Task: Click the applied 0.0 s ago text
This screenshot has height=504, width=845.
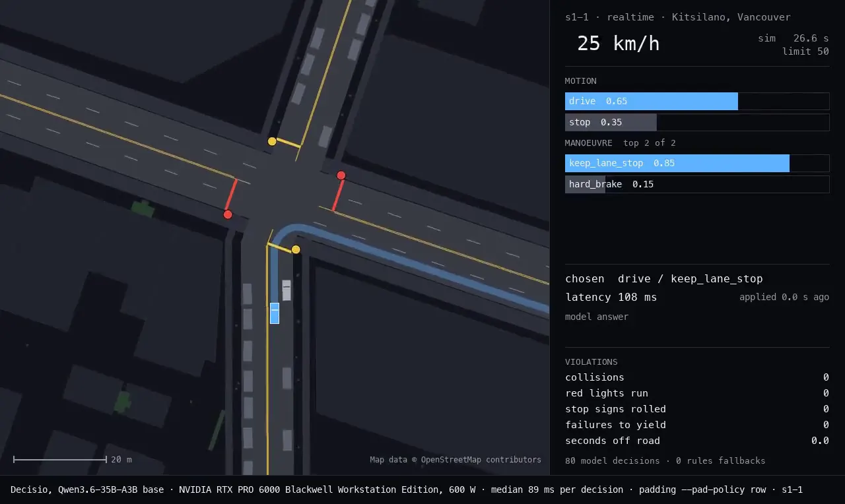Action: (784, 297)
